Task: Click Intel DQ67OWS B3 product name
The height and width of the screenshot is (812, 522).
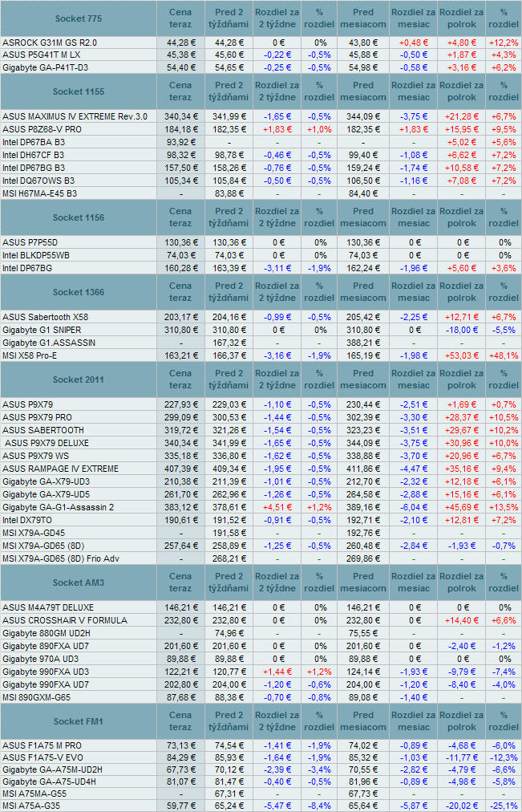Action: [38, 181]
